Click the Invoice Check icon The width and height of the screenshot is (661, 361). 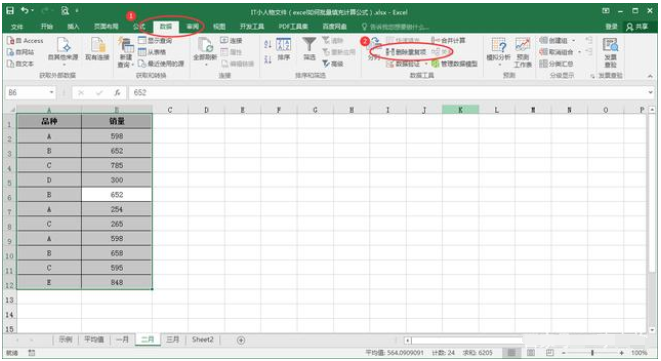click(x=610, y=45)
